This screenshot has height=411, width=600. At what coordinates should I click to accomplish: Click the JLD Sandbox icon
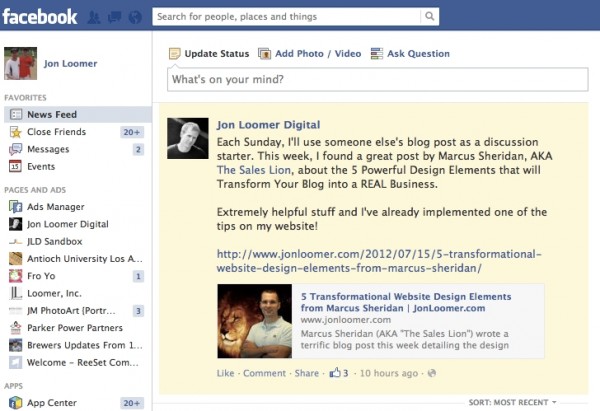click(16, 241)
